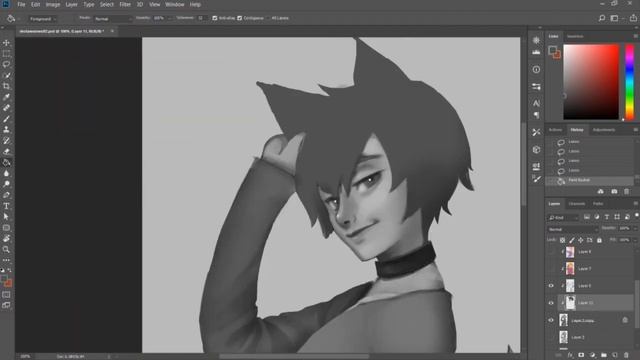Open the 3D panel icon
The width and height of the screenshot is (640, 360).
(x=536, y=149)
